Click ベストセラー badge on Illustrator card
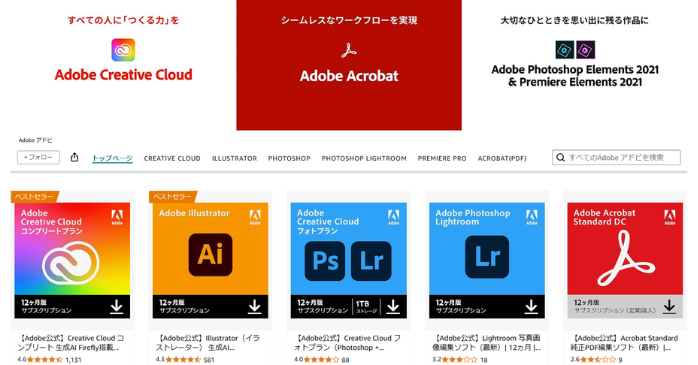Image resolution: width=698 pixels, height=365 pixels. click(173, 196)
